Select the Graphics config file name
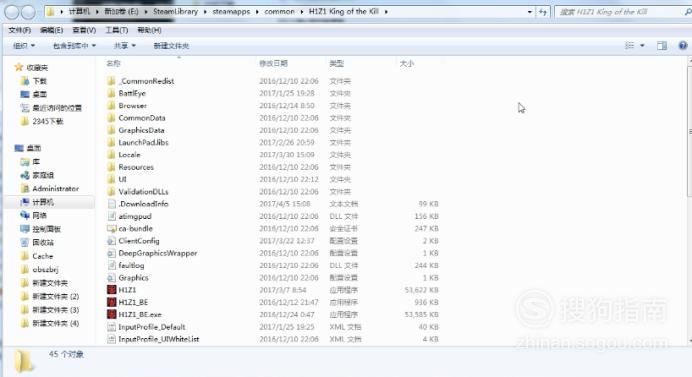Screen dimensions: 692x377 [x=133, y=278]
